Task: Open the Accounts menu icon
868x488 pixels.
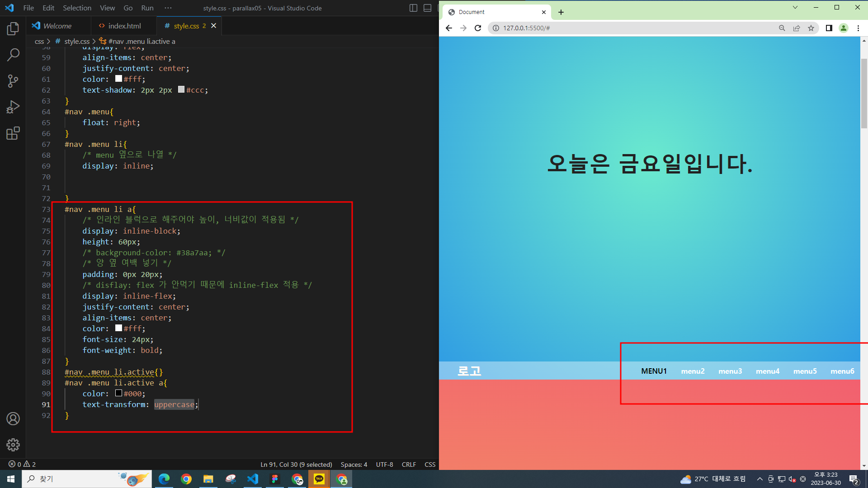Action: pos(13,419)
